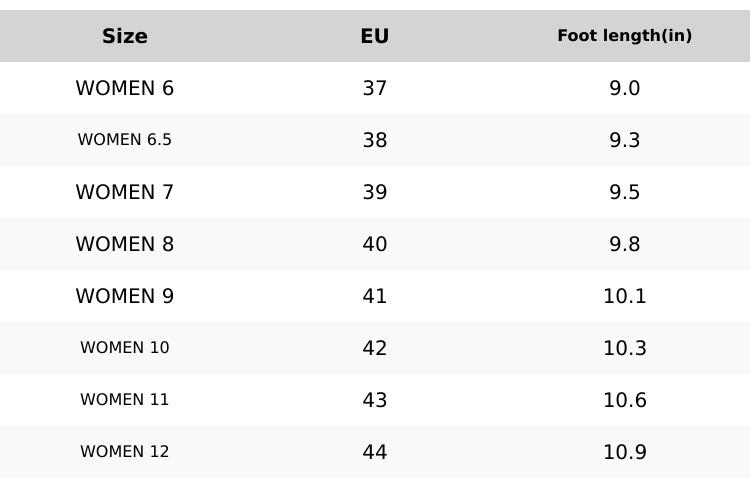Select the 9.8 foot length cell
Viewport: 750px width, 478px height.
(624, 244)
